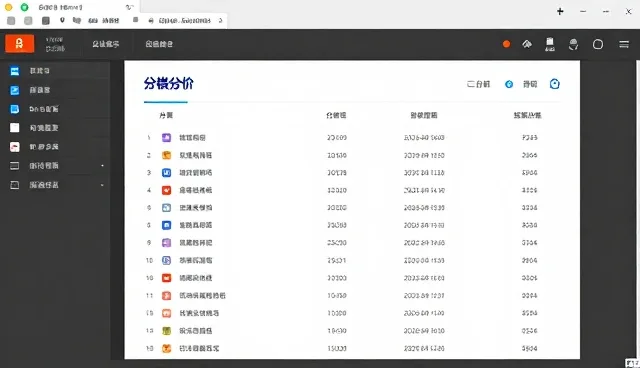The image size is (640, 368).
Task: Expand the sidebar item with the monitor icon
Action: click(x=102, y=166)
